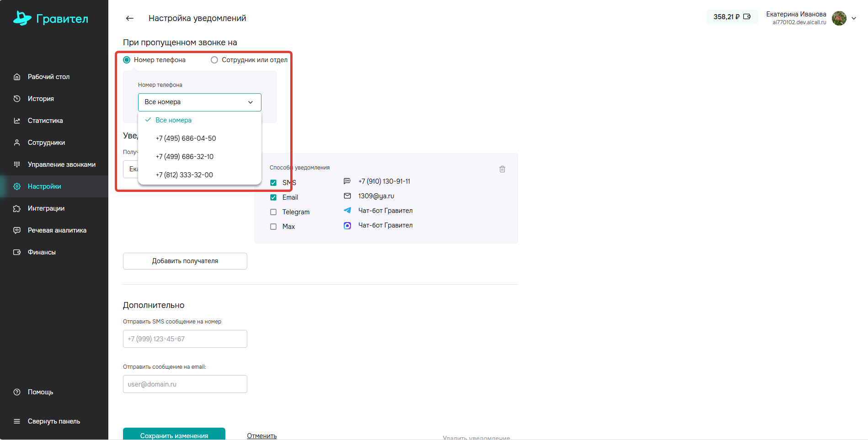The image size is (868, 440).
Task: Open user avatar of Екатерина Иванова
Action: point(839,18)
